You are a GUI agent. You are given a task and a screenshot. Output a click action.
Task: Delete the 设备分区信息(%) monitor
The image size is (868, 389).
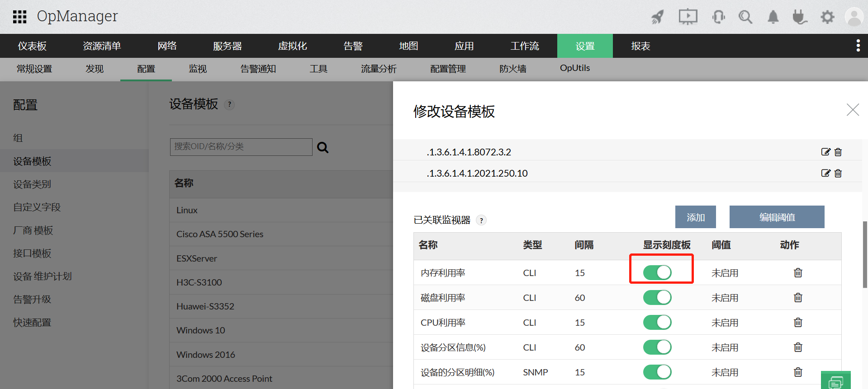click(798, 347)
